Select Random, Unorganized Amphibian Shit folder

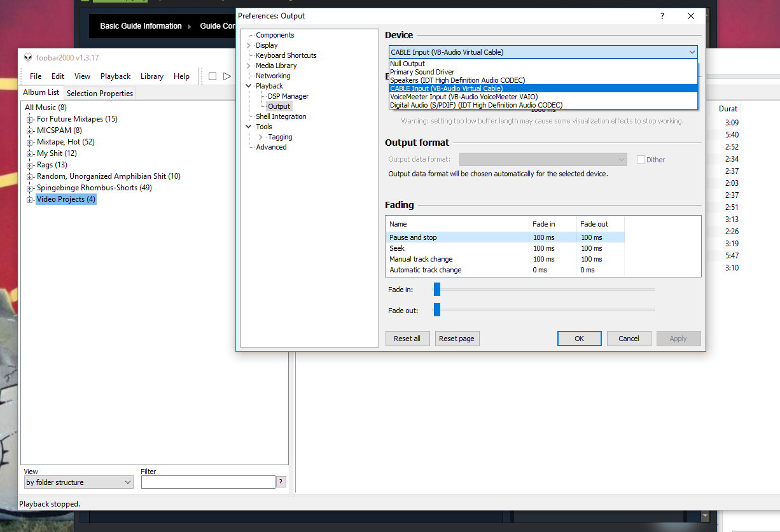tap(108, 176)
